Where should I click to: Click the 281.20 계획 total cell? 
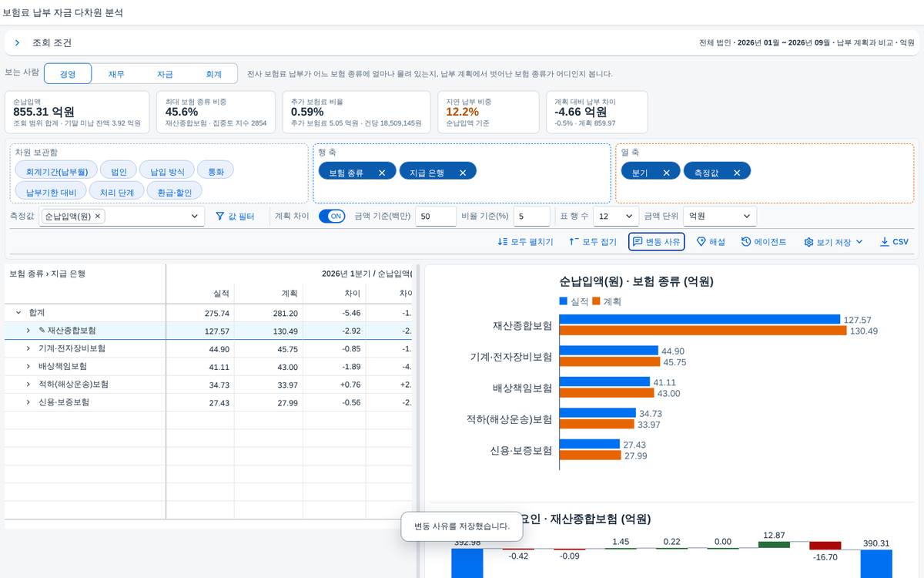269,313
